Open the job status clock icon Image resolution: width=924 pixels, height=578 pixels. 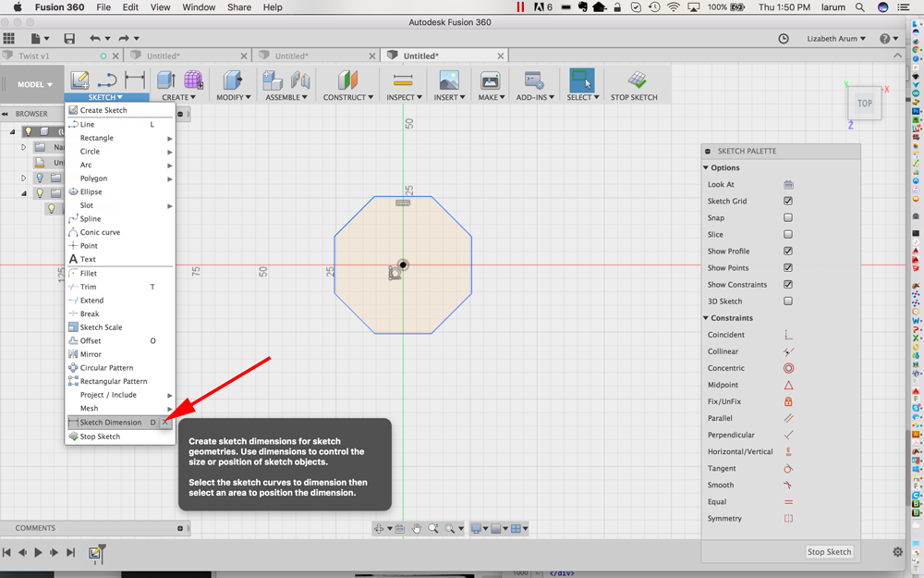[x=784, y=38]
